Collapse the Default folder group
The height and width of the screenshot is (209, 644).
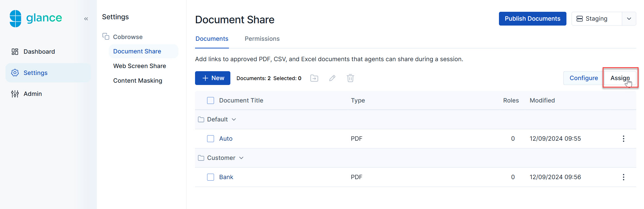[234, 119]
